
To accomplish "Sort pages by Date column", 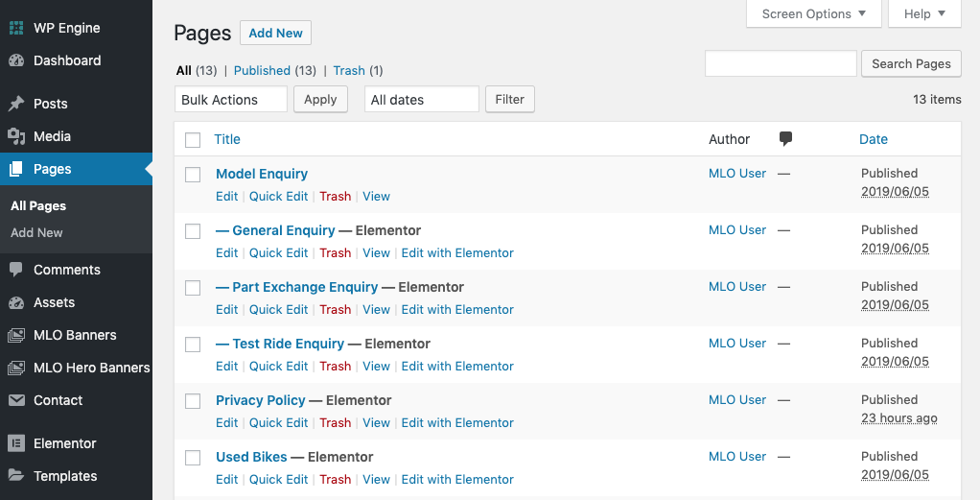I will [x=874, y=139].
